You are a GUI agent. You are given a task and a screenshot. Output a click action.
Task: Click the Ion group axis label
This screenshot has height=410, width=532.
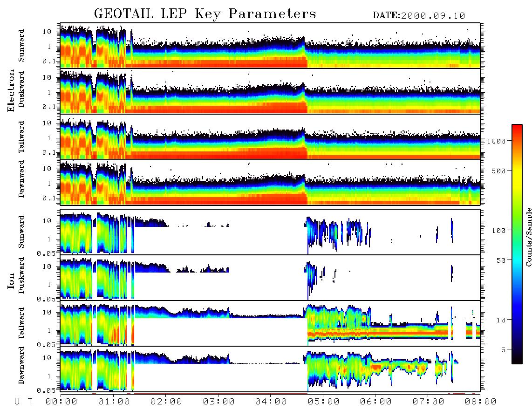coord(11,280)
